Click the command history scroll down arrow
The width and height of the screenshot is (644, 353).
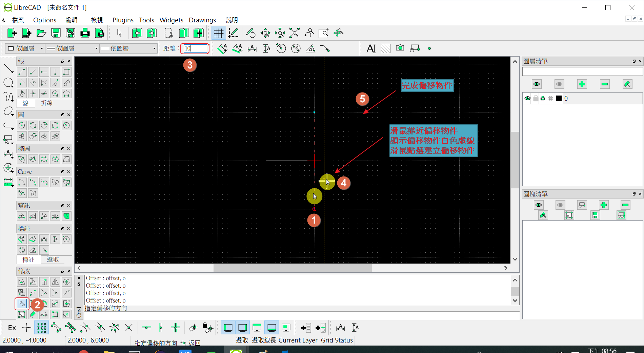click(x=515, y=300)
